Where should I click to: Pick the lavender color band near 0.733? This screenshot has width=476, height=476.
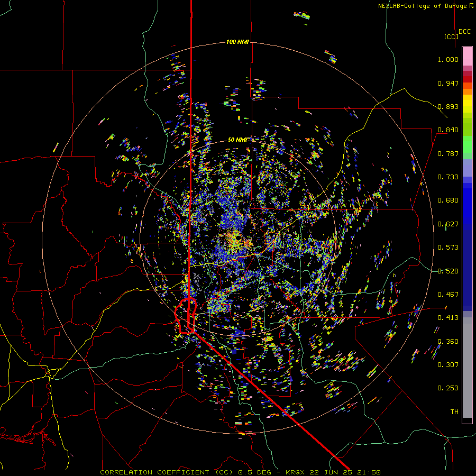467,168
